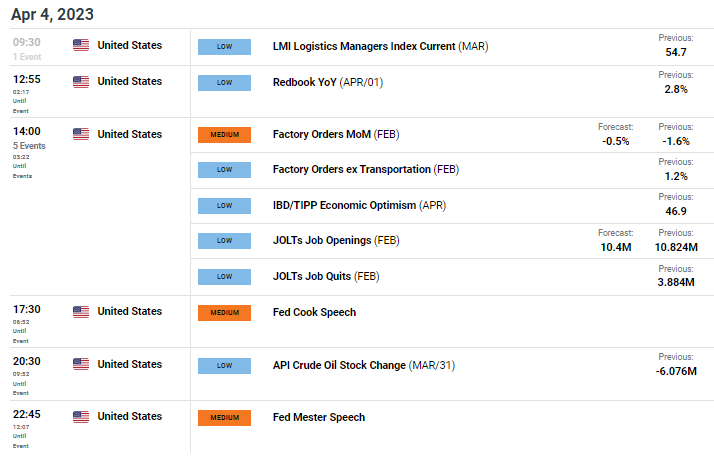
Task: Click the LOW impact badge for JOLTs Job Openings
Action: (224, 241)
